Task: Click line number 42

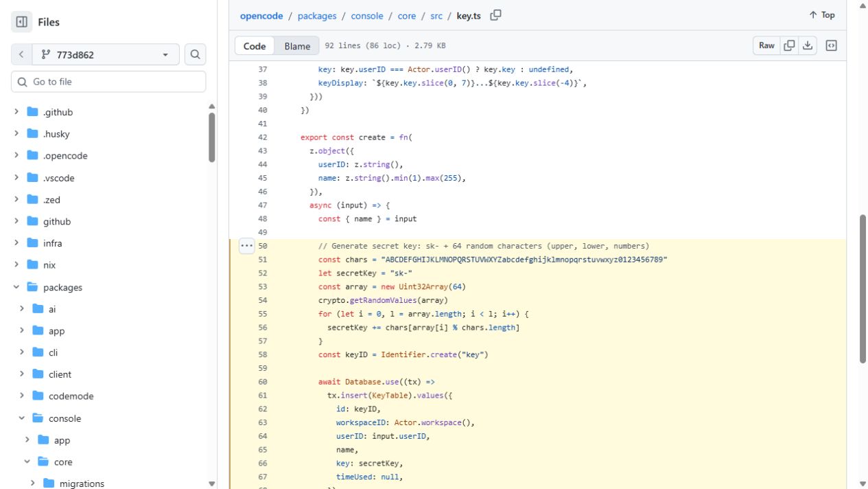Action: [x=262, y=137]
